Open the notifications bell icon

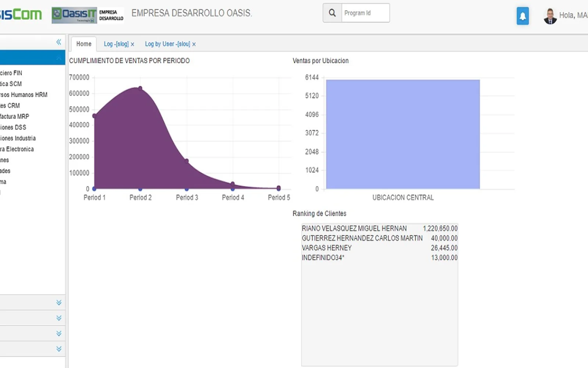pos(523,16)
